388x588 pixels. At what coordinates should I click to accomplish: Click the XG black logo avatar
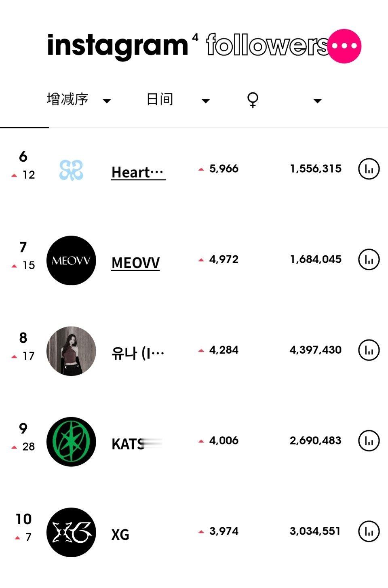[71, 532]
